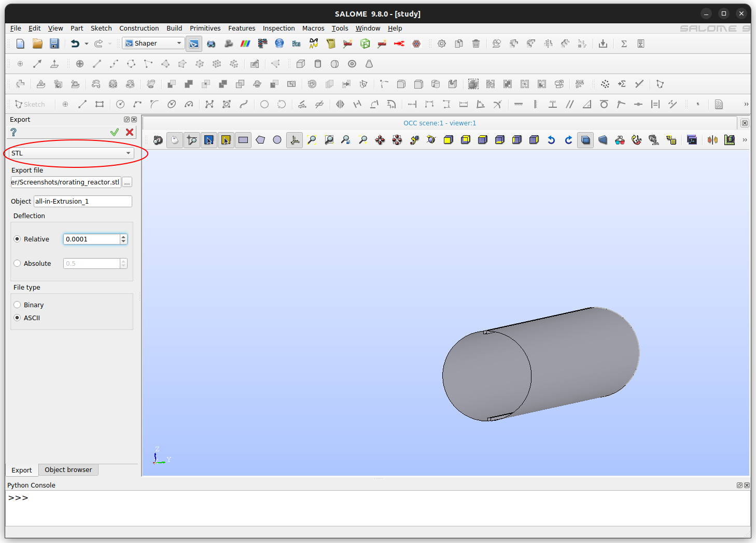756x543 pixels.
Task: Click the New document icon
Action: point(20,44)
